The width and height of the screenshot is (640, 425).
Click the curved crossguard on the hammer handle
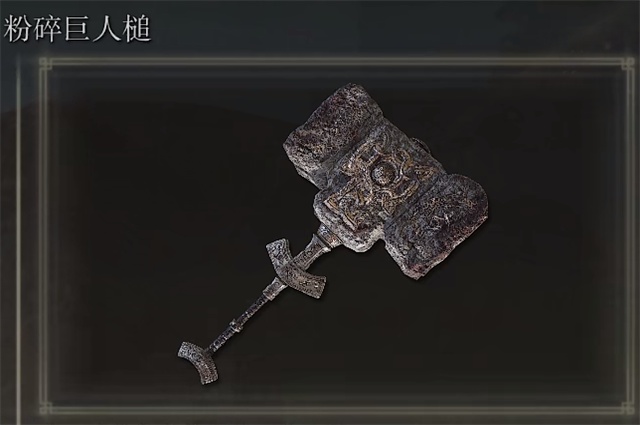(296, 269)
